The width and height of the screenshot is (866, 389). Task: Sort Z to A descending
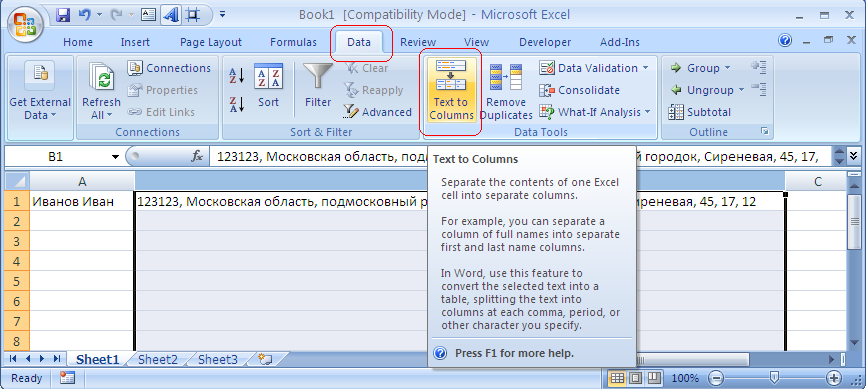[x=236, y=104]
